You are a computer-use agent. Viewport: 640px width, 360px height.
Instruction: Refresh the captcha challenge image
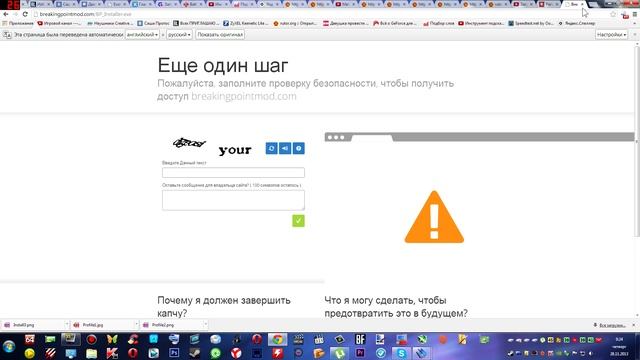coord(271,148)
